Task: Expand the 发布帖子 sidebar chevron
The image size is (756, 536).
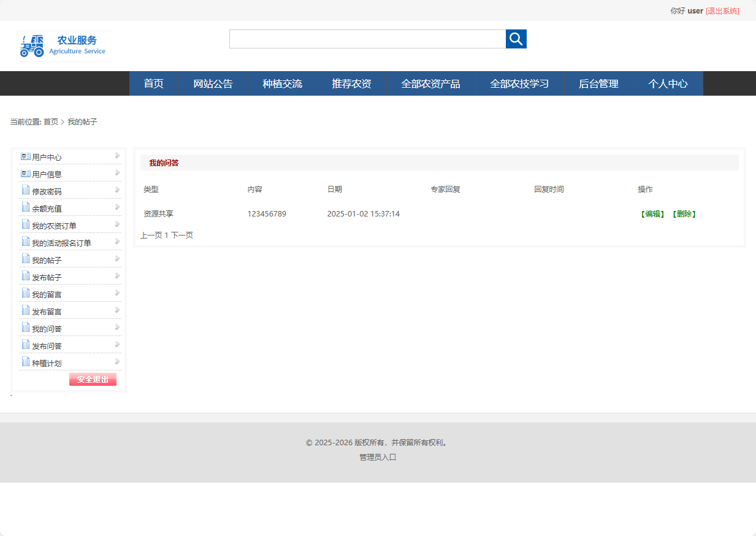Action: click(116, 275)
